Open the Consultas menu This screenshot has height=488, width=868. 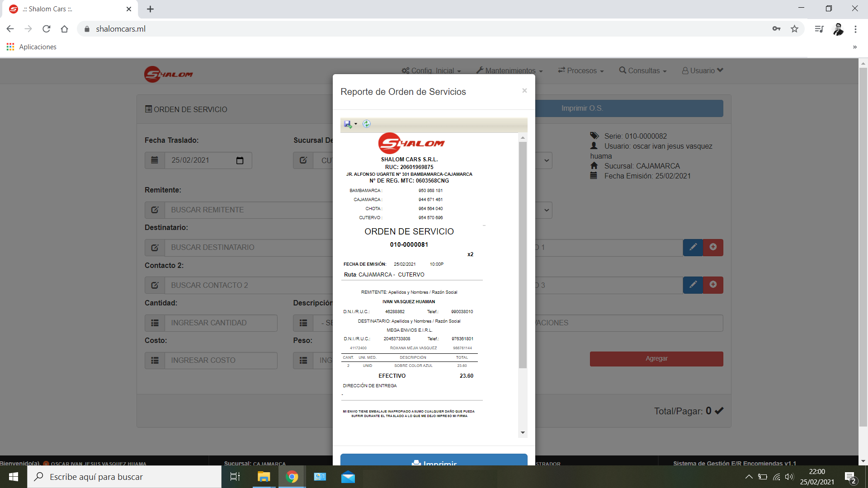pos(643,71)
